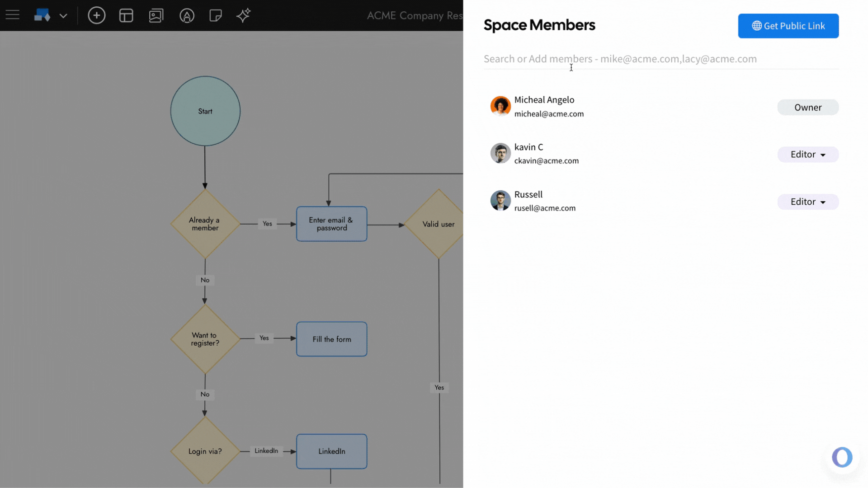Add a sticky note
868x488 pixels.
click(x=216, y=15)
